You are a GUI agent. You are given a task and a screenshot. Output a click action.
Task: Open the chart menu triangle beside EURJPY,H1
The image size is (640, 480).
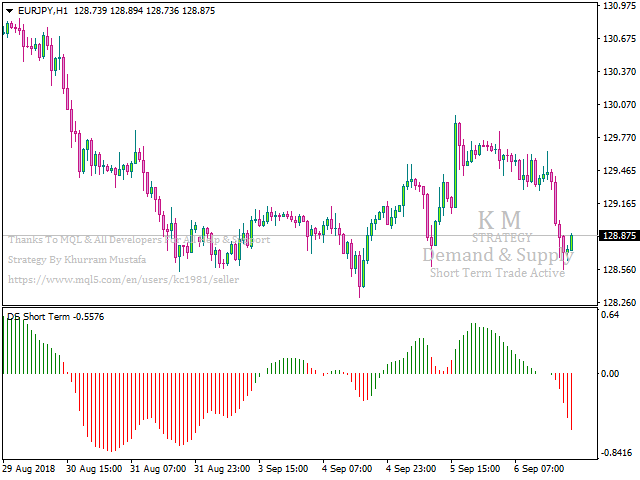tap(7, 8)
